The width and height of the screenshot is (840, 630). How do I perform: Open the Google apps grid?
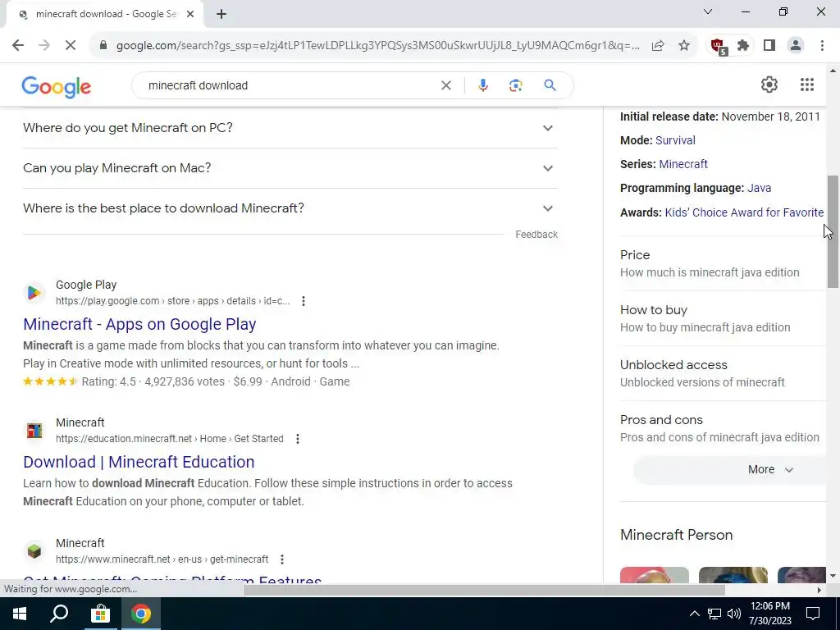807,84
